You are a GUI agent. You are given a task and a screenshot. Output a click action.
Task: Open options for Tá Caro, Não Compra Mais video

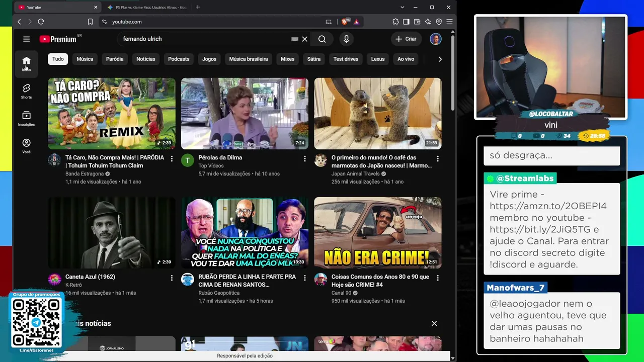[x=172, y=159]
